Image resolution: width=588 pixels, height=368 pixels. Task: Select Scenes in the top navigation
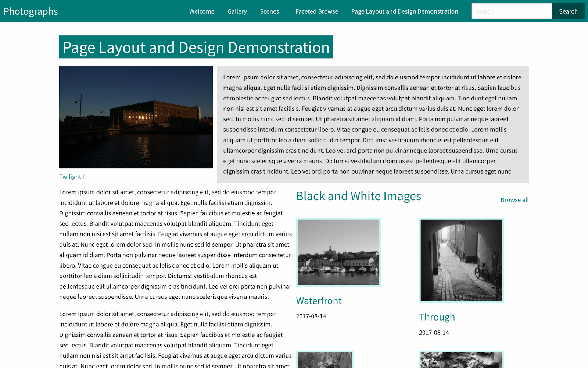[x=269, y=11]
